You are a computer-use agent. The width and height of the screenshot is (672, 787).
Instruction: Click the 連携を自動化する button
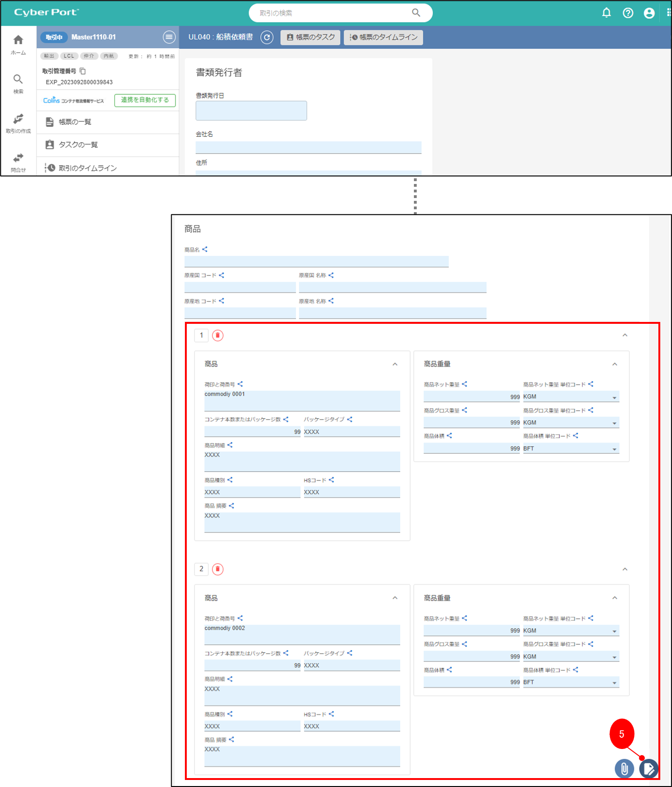[145, 100]
